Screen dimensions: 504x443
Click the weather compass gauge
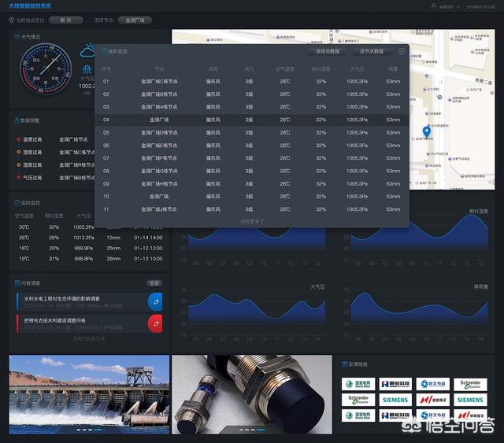[45, 68]
